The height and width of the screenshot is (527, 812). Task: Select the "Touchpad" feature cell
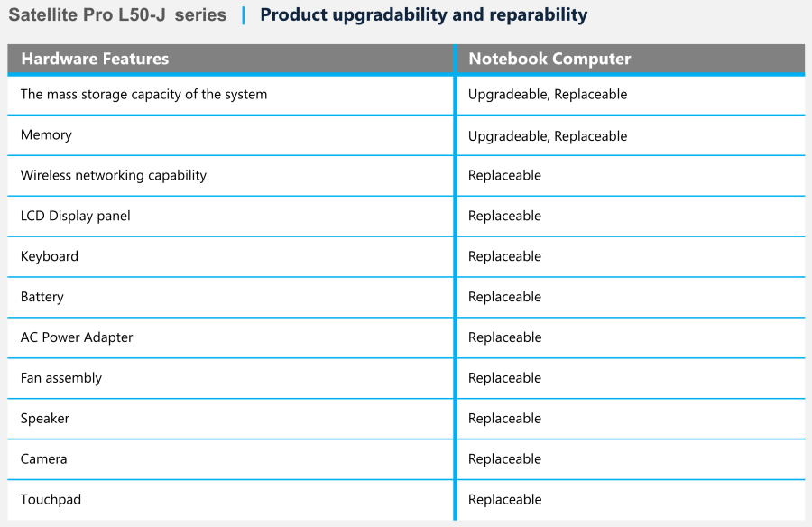tap(51, 501)
